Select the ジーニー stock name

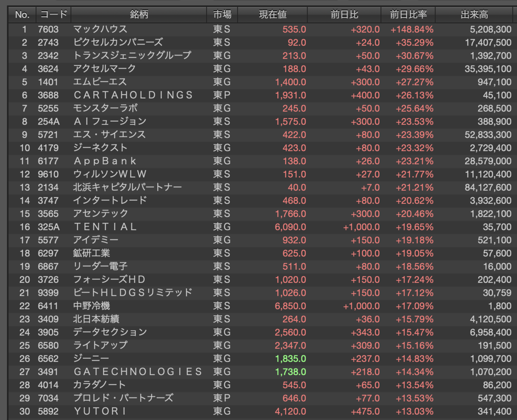pos(91,358)
